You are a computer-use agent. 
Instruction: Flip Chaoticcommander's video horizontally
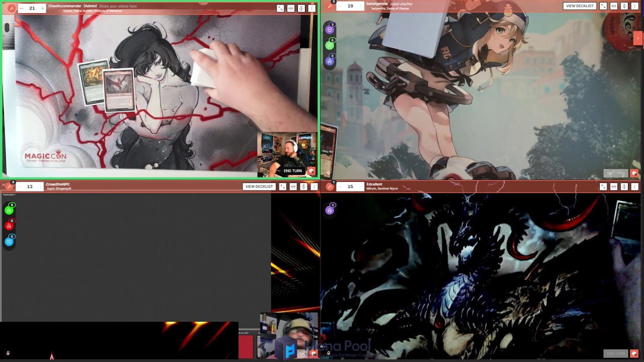tap(291, 8)
